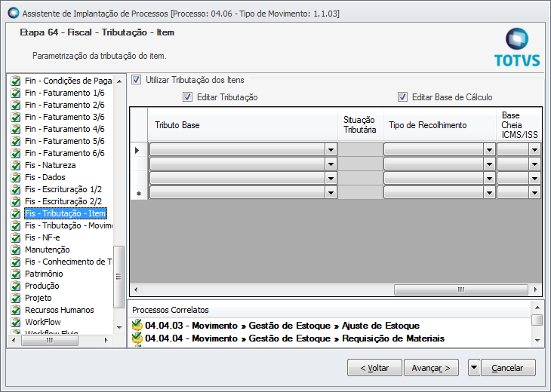Click the checkmark icon beside Fin - Faturamento 2/6
The image size is (551, 392).
pos(15,105)
